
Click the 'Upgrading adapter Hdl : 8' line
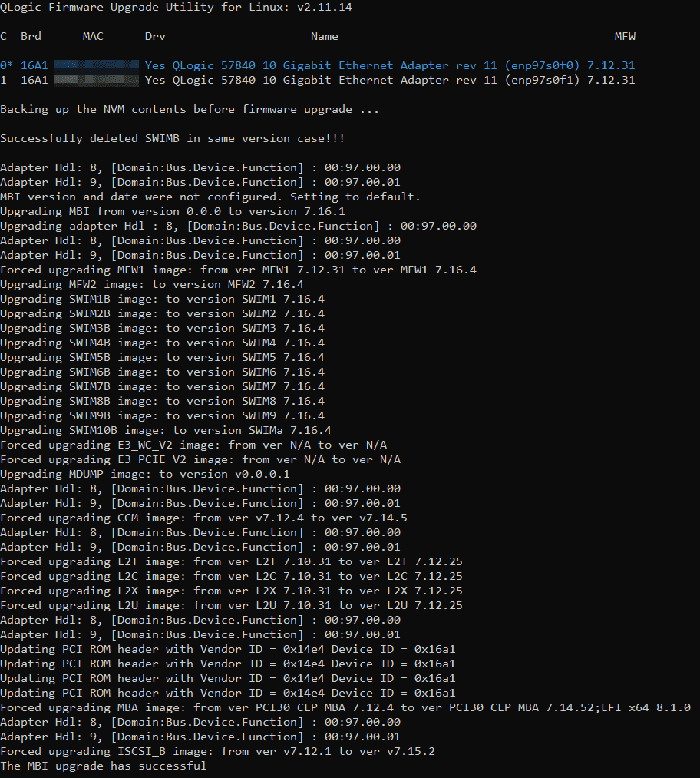(x=238, y=226)
